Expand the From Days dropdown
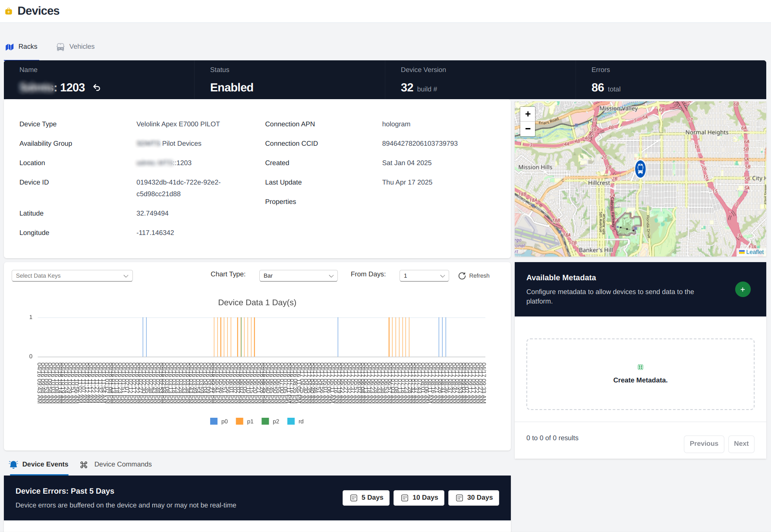771x532 pixels. (x=424, y=275)
